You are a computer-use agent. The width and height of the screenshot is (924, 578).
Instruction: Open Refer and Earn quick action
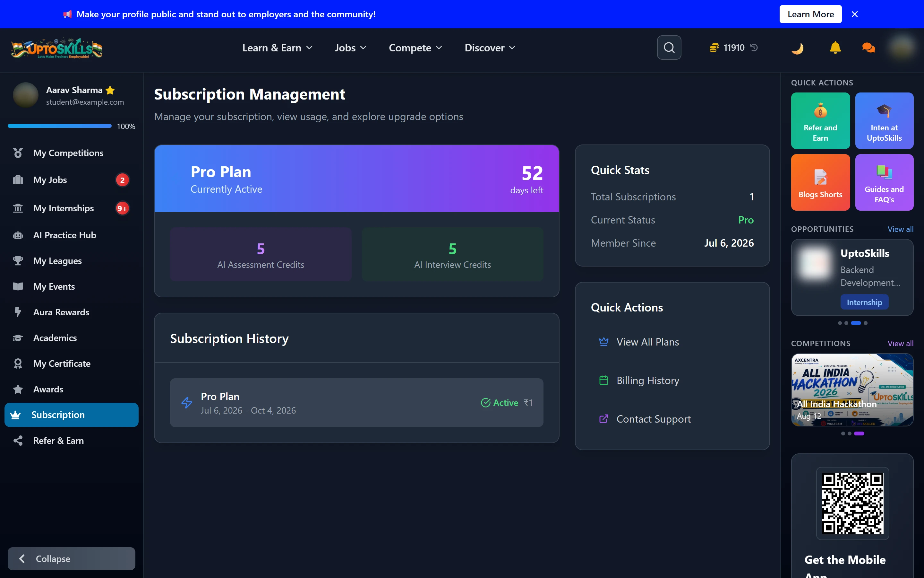[820, 120]
